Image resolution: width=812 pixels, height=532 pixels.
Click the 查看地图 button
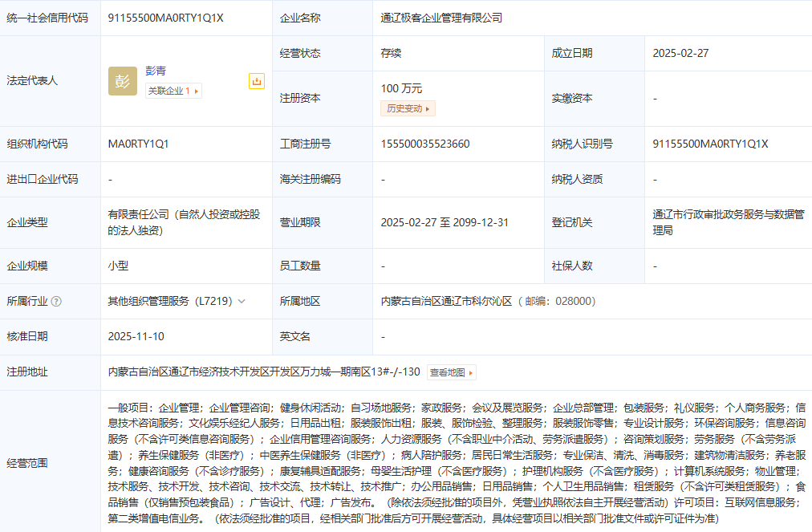click(x=451, y=372)
